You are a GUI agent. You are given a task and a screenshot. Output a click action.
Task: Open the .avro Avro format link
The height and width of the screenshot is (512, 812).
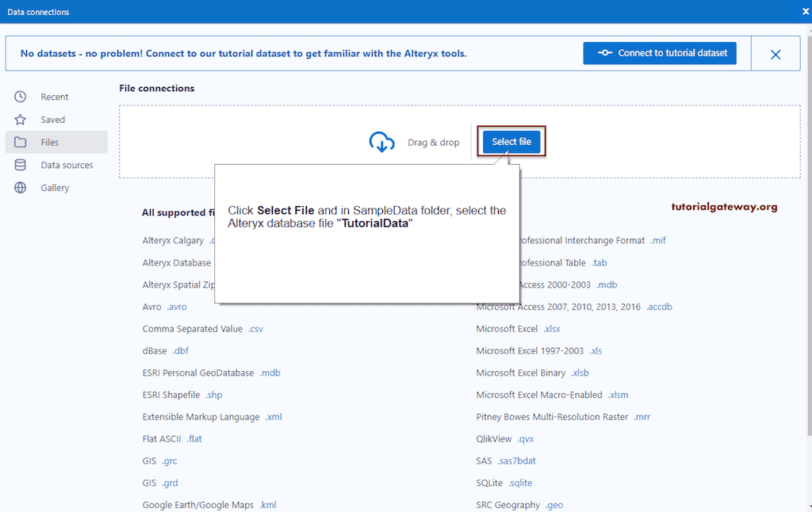click(176, 306)
